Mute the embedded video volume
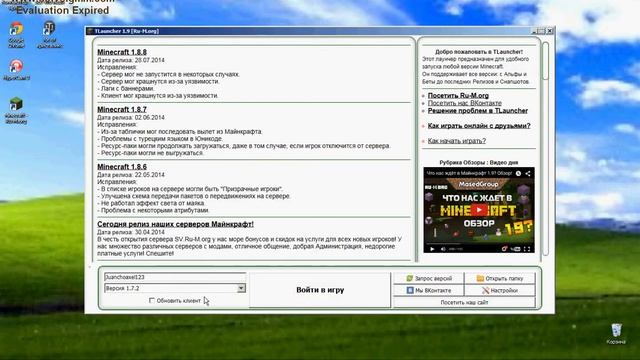This screenshot has height=360, width=640. (x=443, y=249)
